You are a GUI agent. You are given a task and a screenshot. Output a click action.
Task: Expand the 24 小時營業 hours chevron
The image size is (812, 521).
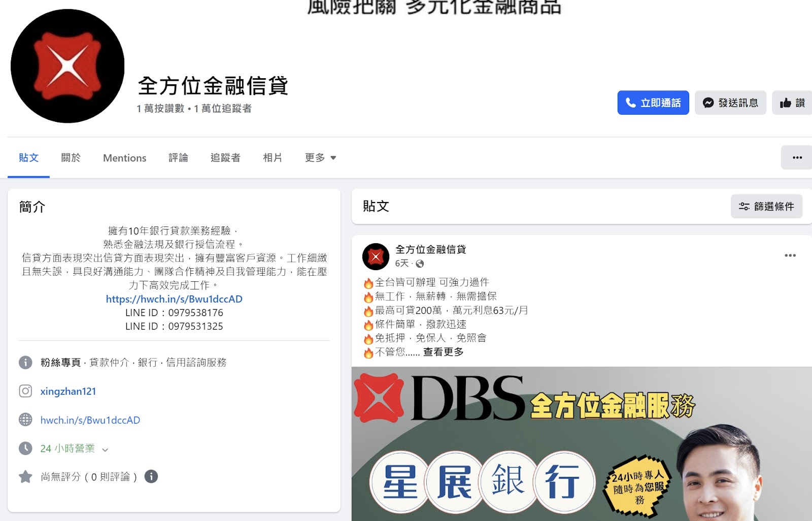click(105, 449)
